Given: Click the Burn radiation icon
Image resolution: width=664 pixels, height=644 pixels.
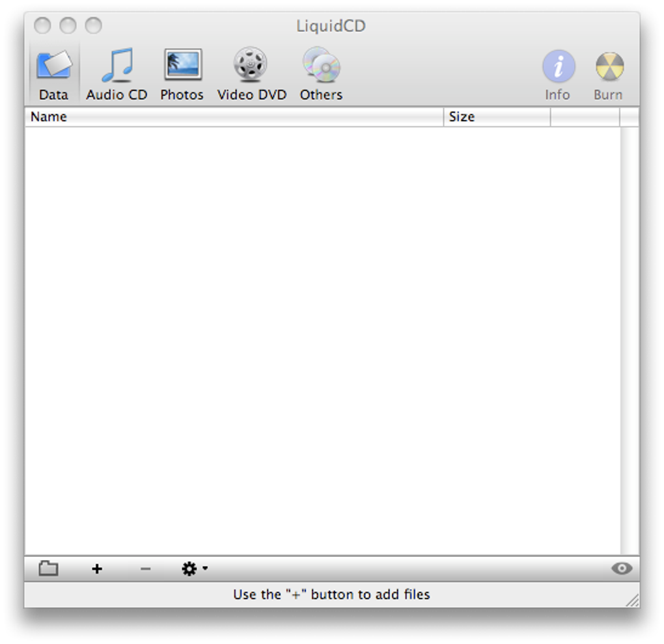Looking at the screenshot, I should tap(609, 66).
